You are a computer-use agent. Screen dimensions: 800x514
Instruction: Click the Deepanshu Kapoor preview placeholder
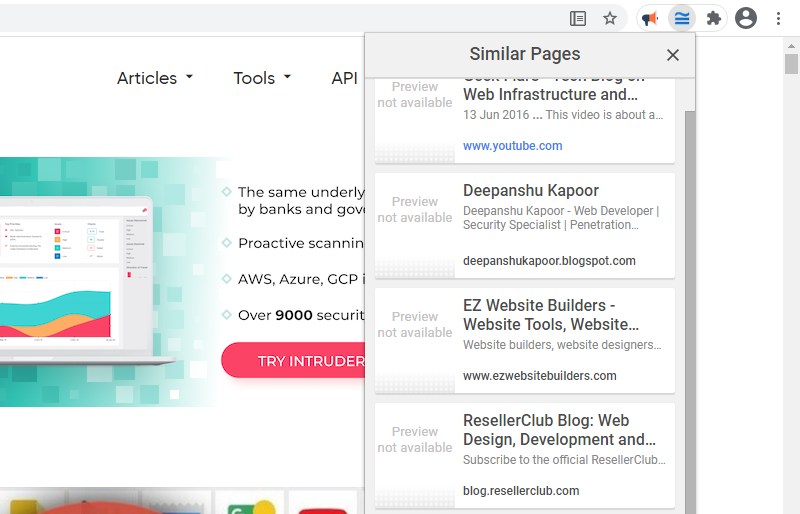[415, 225]
